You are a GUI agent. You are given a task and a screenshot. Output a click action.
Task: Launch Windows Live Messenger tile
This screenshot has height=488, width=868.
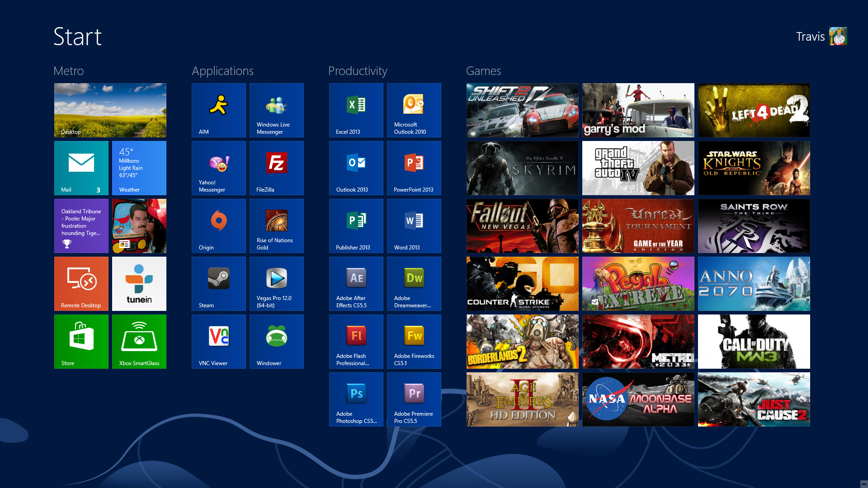coord(277,110)
